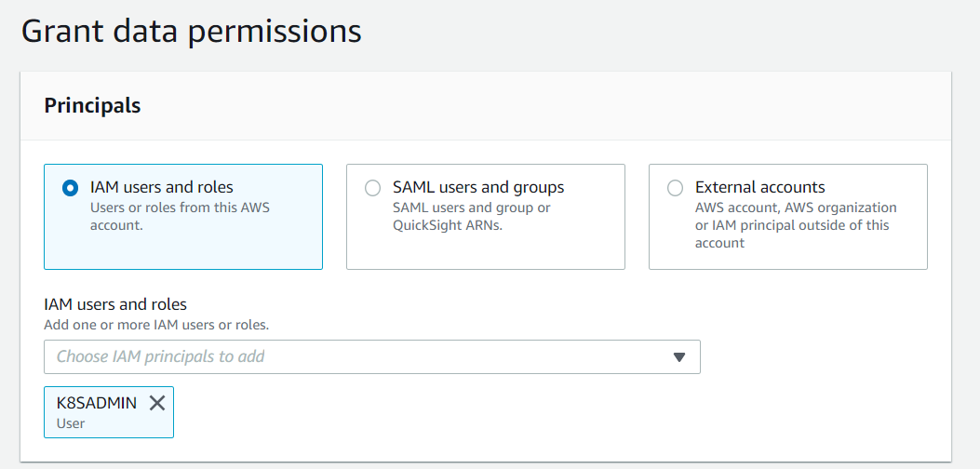Click the Grant data permissions page title
The image size is (980, 469).
[191, 31]
